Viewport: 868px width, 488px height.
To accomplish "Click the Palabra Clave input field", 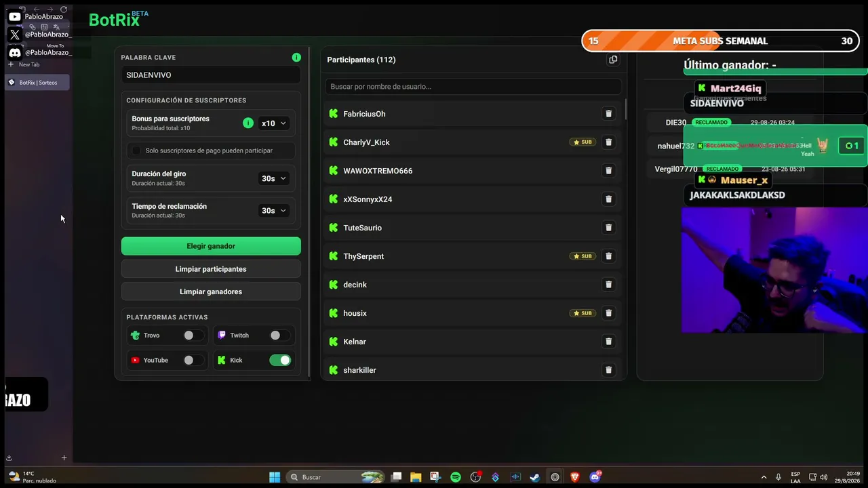I will coord(211,75).
